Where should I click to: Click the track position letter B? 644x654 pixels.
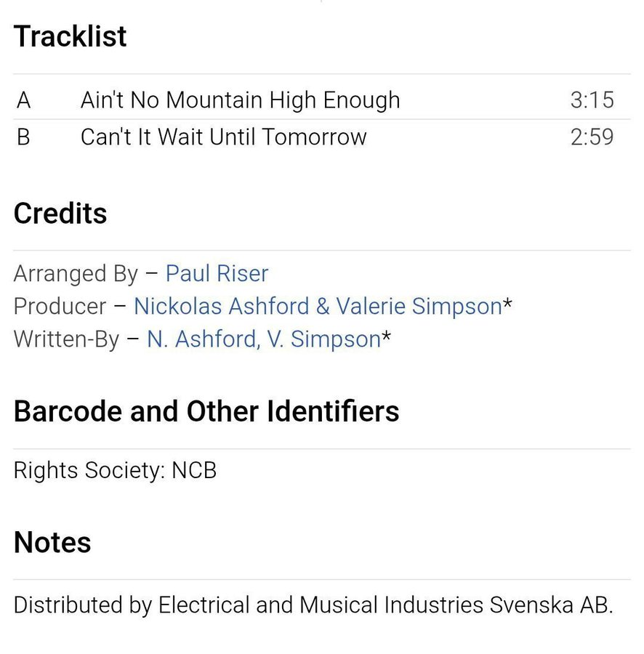point(23,137)
